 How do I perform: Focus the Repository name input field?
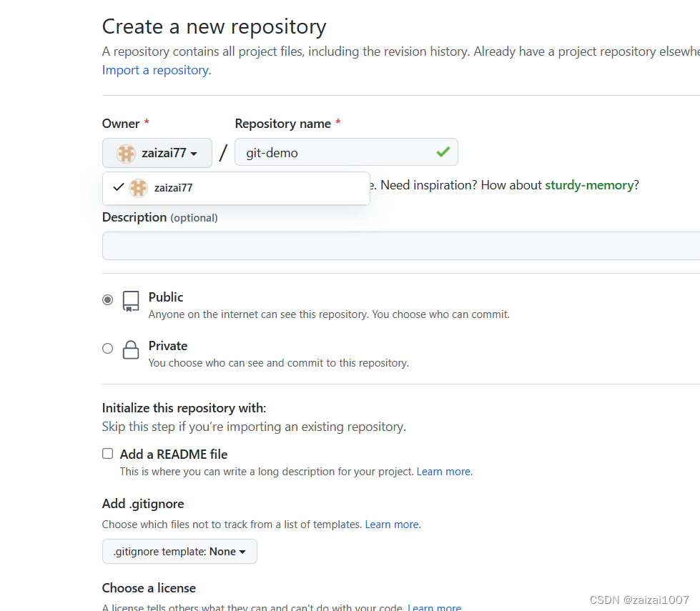(347, 152)
